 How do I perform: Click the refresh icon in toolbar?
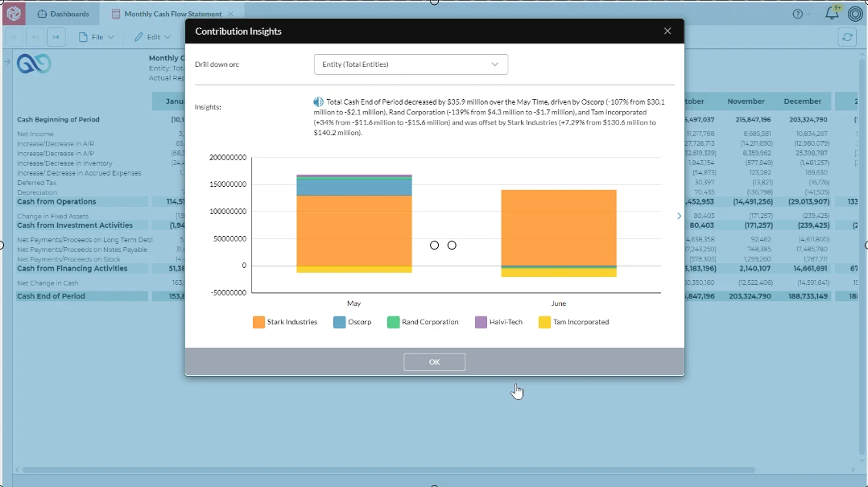pos(847,37)
